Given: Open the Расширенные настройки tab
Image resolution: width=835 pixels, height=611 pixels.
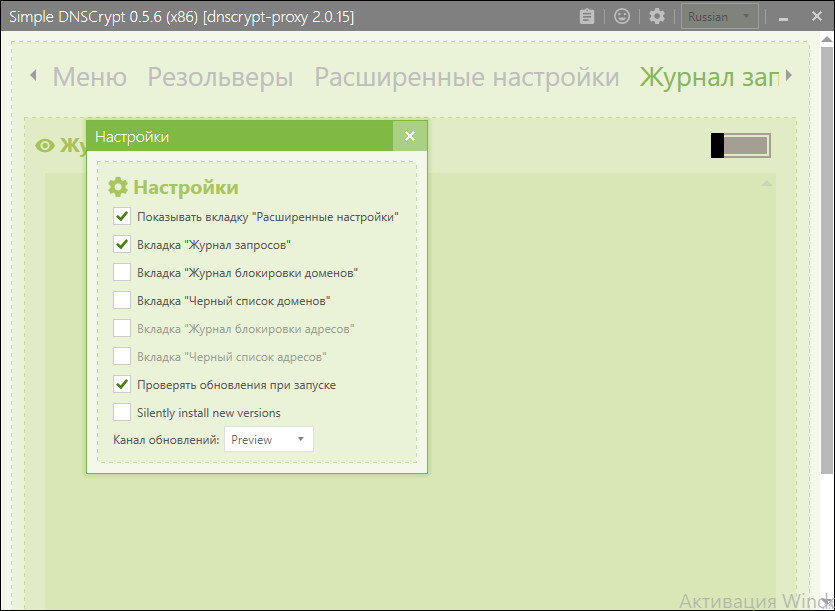Looking at the screenshot, I should click(x=466, y=77).
